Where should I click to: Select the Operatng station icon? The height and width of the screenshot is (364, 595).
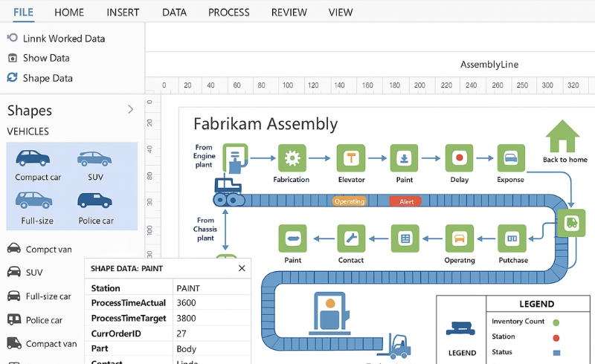(460, 238)
